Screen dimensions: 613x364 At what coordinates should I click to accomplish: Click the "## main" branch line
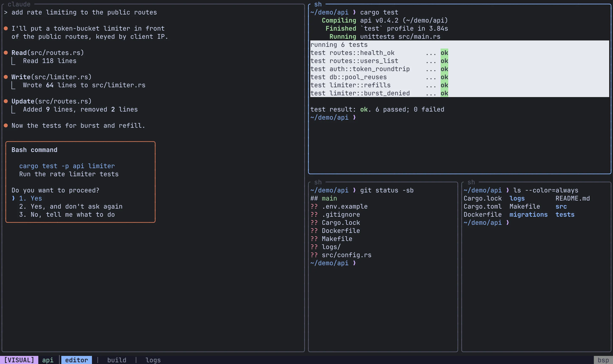[324, 198]
